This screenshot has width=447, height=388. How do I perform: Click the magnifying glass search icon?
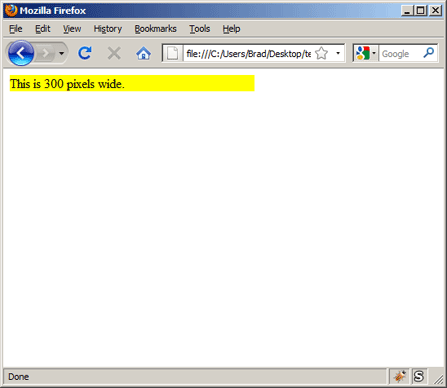pyautogui.click(x=429, y=53)
